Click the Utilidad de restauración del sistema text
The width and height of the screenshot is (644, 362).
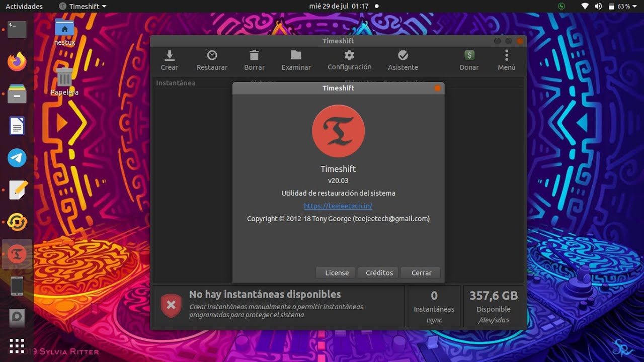click(x=338, y=193)
